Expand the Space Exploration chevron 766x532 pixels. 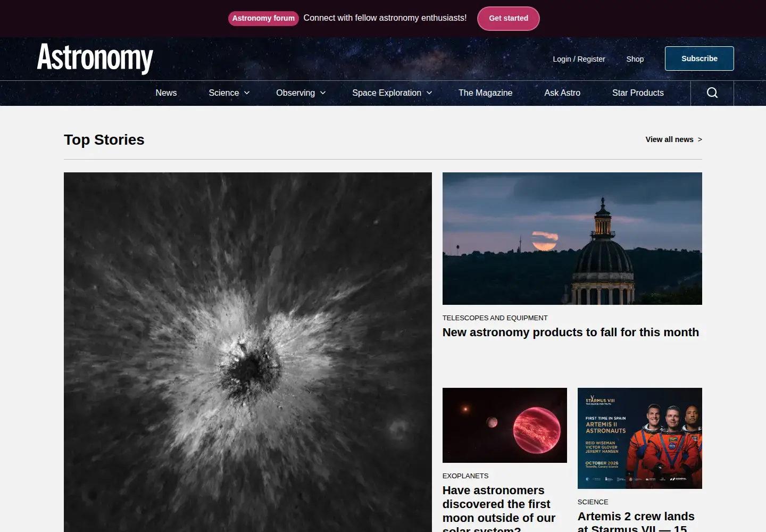[429, 93]
